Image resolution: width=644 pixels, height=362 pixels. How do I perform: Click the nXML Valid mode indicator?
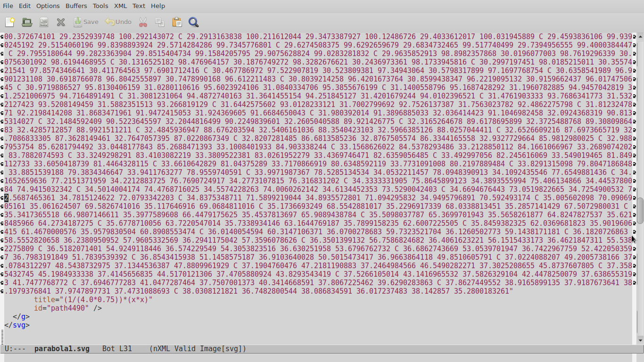click(198, 349)
